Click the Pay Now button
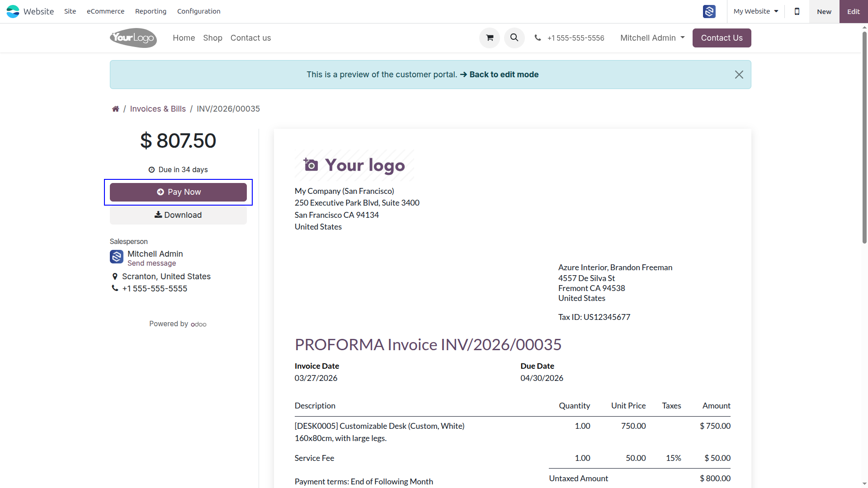The width and height of the screenshot is (868, 488). click(178, 192)
